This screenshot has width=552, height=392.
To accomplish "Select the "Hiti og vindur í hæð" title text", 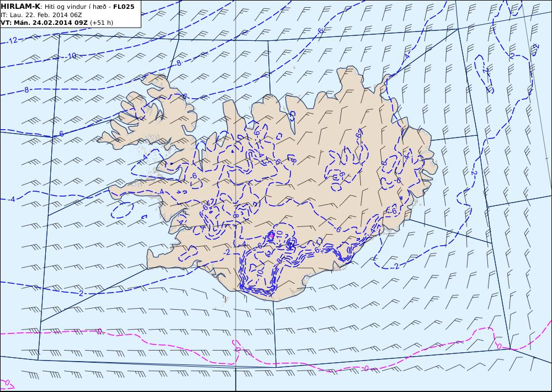I will tap(76, 7).
